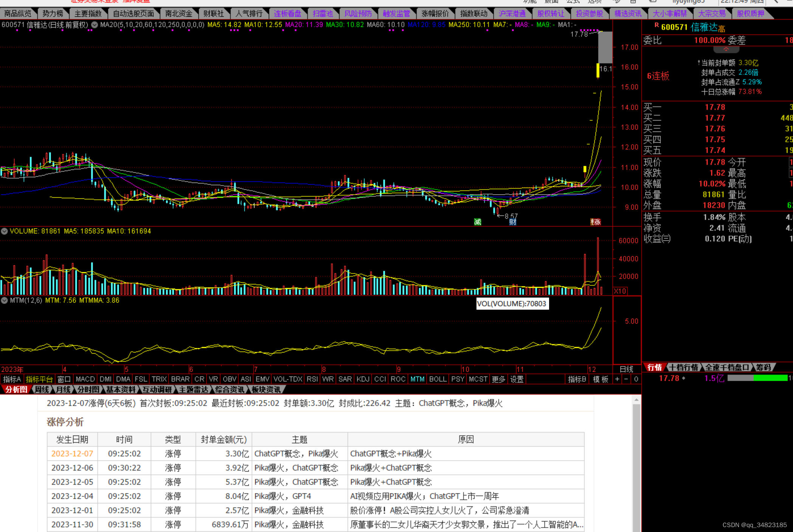
Task: Click the green buy-sell ratio bar
Action: tap(770, 378)
